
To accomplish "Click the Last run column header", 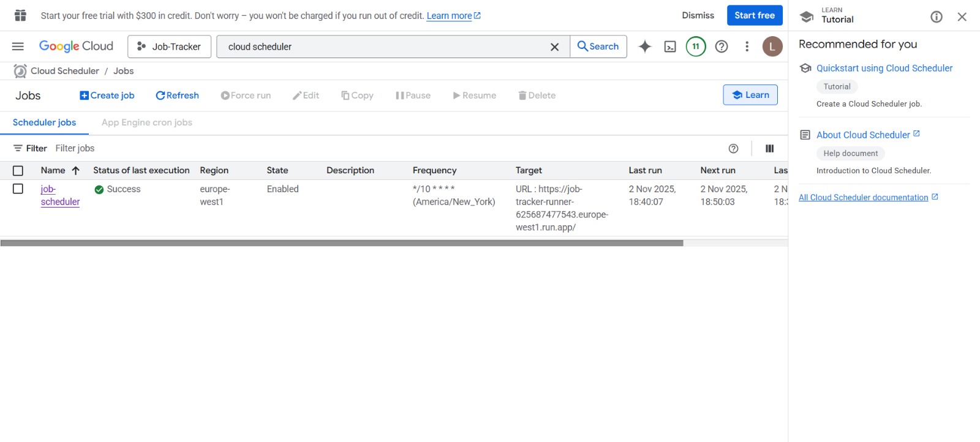I will (x=645, y=170).
